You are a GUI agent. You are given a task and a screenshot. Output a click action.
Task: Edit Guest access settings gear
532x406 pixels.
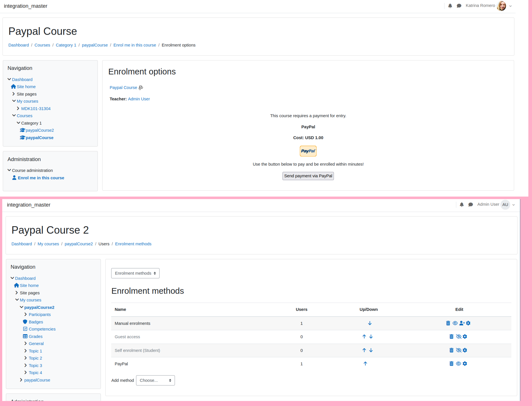(x=465, y=337)
